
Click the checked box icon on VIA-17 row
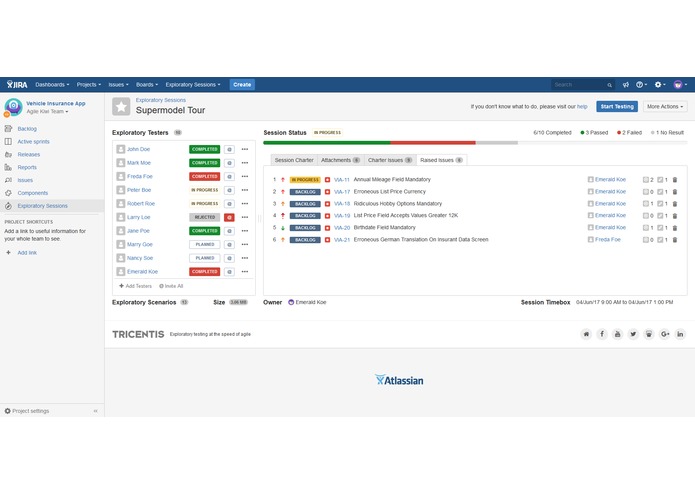(x=660, y=192)
